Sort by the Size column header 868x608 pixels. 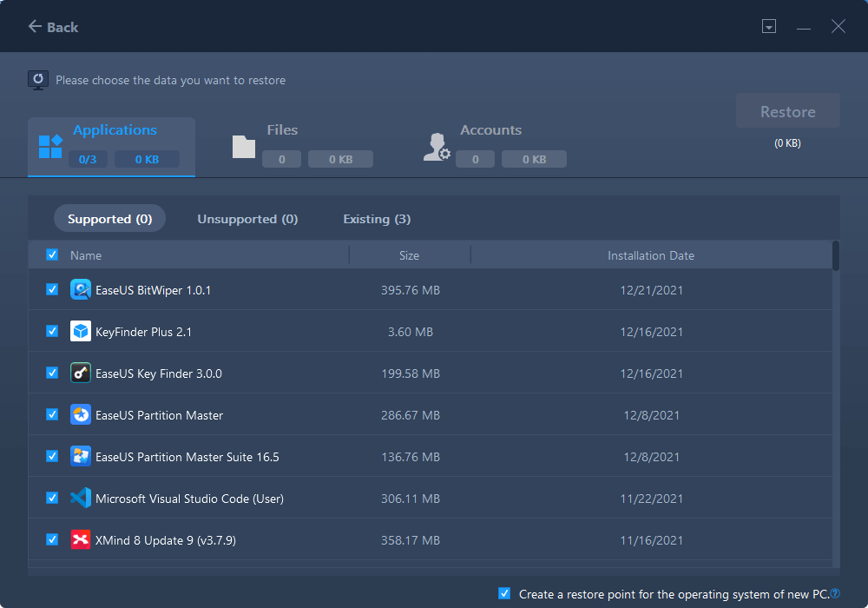point(409,255)
